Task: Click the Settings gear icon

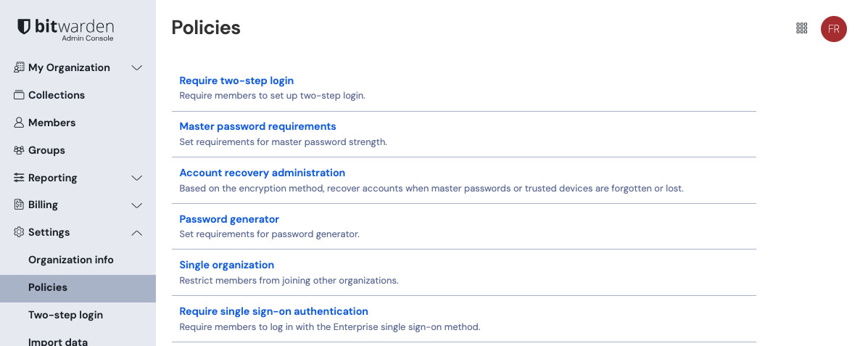Action: click(x=19, y=232)
